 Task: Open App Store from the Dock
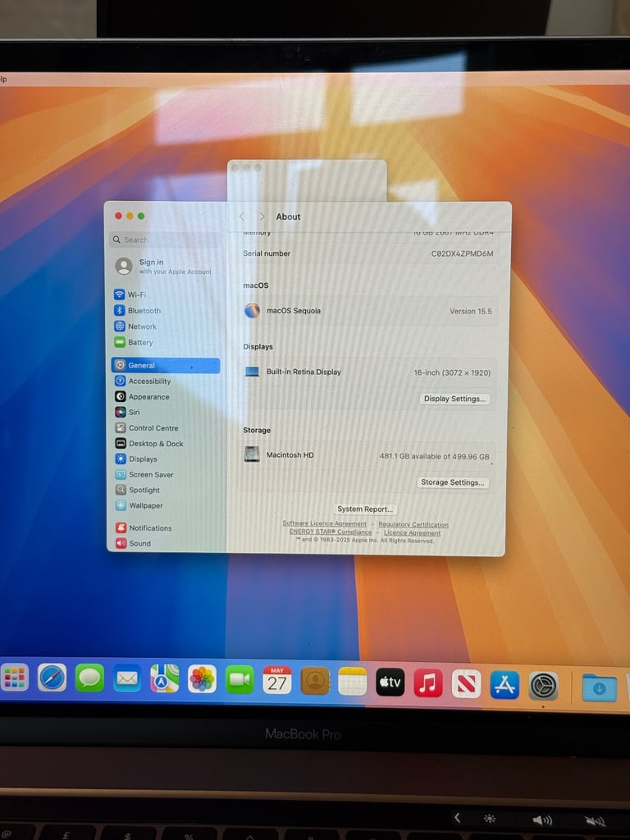point(504,685)
